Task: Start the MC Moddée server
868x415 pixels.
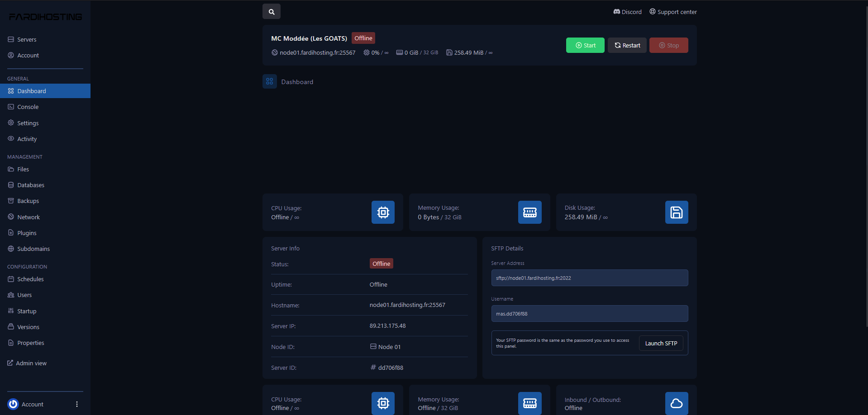Action: [x=585, y=45]
